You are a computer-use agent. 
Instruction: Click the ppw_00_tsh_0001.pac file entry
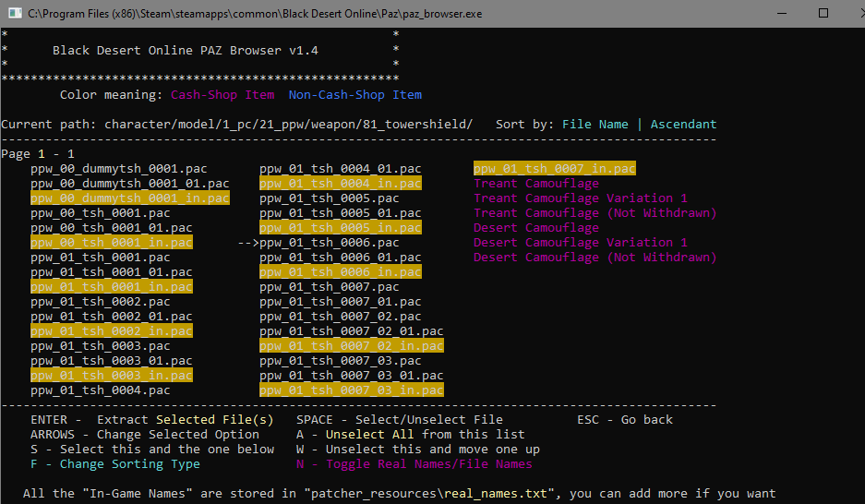(100, 213)
